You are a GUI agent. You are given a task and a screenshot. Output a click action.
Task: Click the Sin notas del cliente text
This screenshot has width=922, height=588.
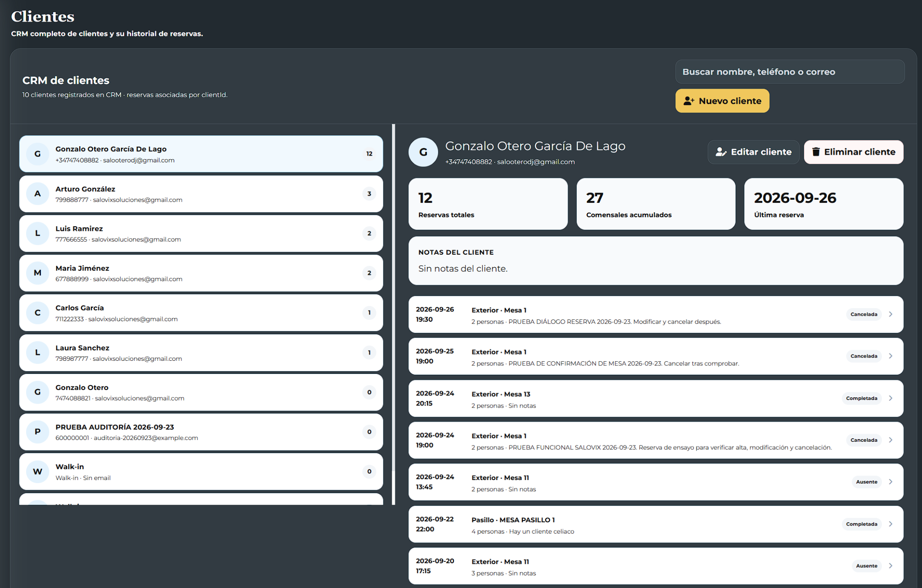pyautogui.click(x=463, y=269)
